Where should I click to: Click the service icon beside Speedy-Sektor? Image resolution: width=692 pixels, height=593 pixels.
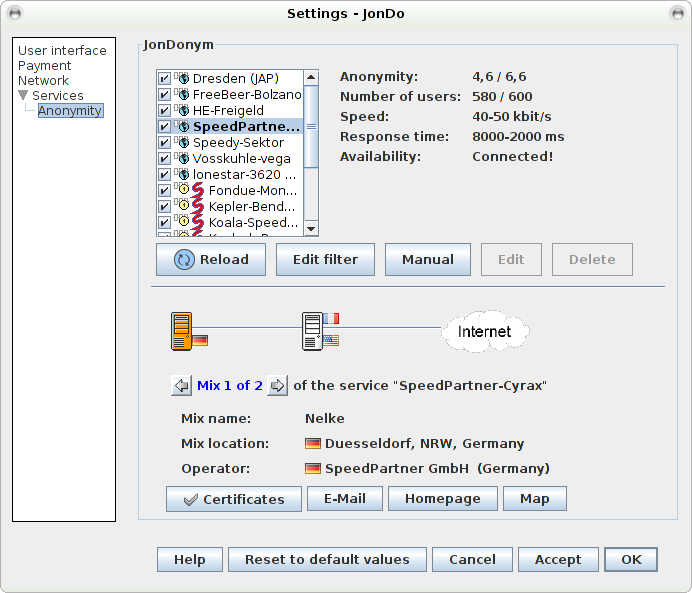pos(181,142)
